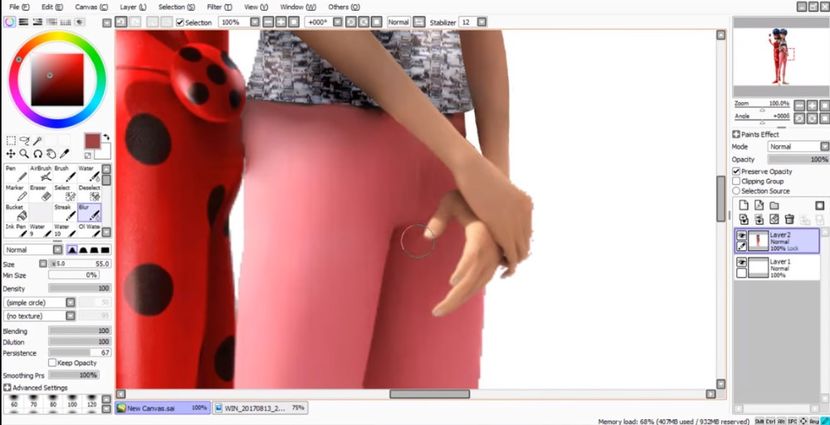This screenshot has width=830, height=425.
Task: Open the Canvas menu
Action: click(x=91, y=7)
